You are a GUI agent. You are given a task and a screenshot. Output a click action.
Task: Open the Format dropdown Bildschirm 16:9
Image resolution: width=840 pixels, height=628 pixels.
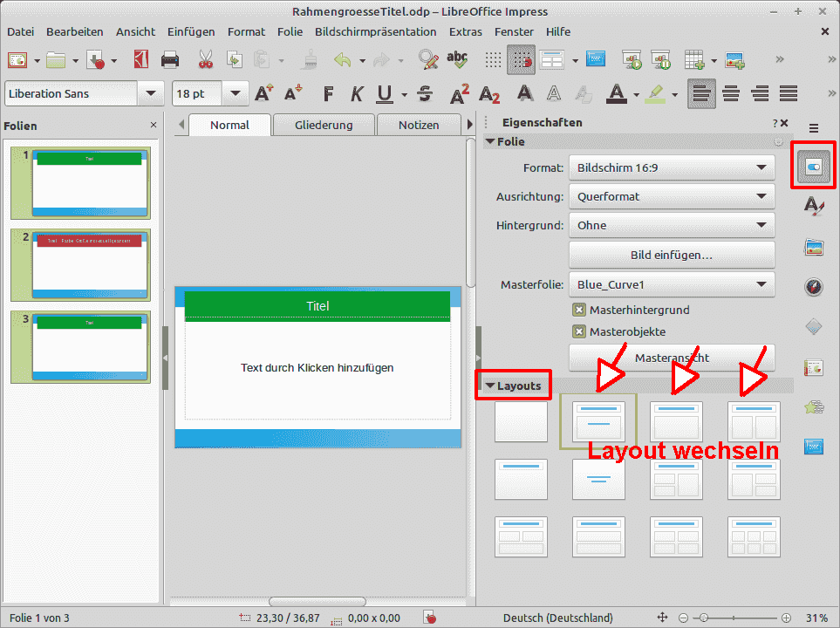pyautogui.click(x=672, y=167)
